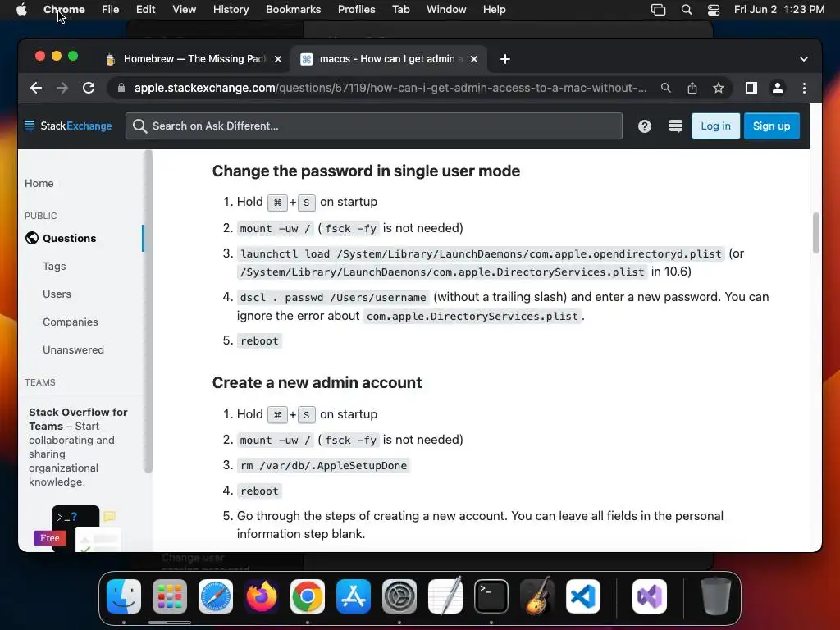Open Visual Studio from the Dock
The image size is (840, 630).
click(x=650, y=596)
